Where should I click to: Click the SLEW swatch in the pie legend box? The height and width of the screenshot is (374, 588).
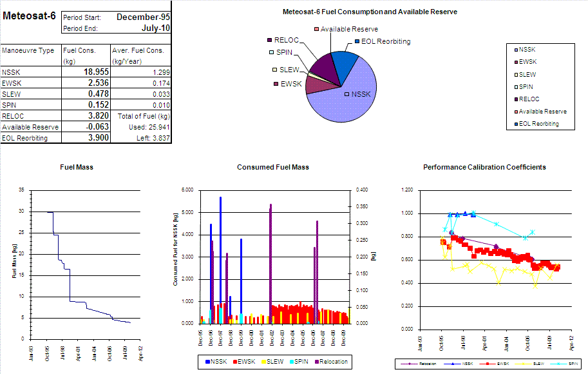click(516, 75)
